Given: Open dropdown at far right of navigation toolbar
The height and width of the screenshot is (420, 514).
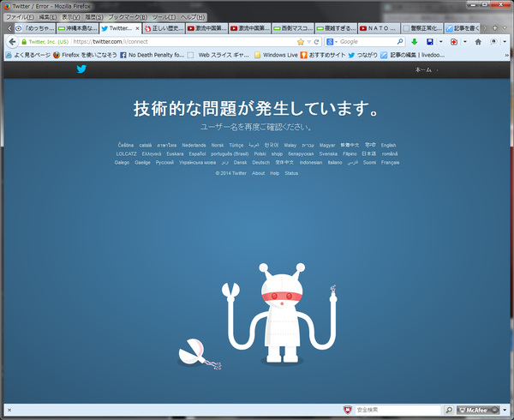Looking at the screenshot, I should pos(505,42).
